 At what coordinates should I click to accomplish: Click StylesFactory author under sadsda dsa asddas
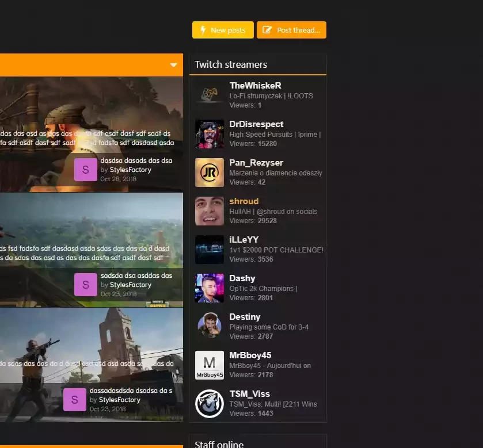pos(131,285)
